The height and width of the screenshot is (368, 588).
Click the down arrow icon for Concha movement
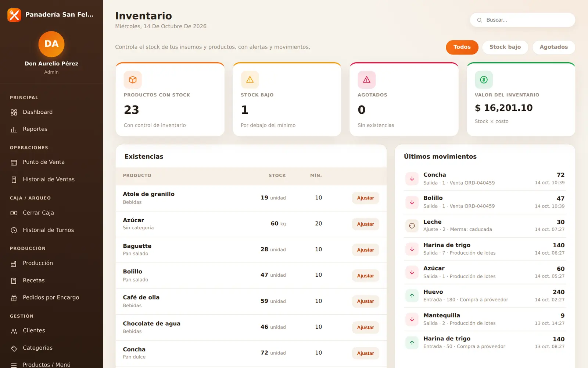pyautogui.click(x=412, y=178)
